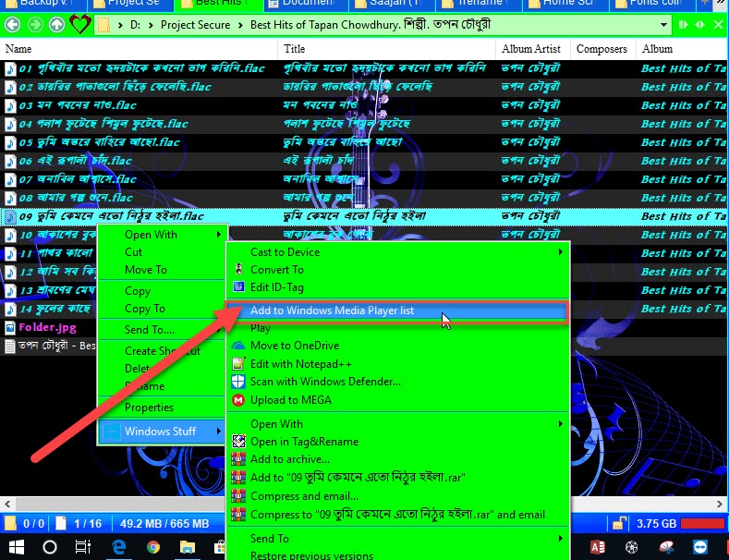Click music file icon of track 01
The image size is (729, 560).
10,68
